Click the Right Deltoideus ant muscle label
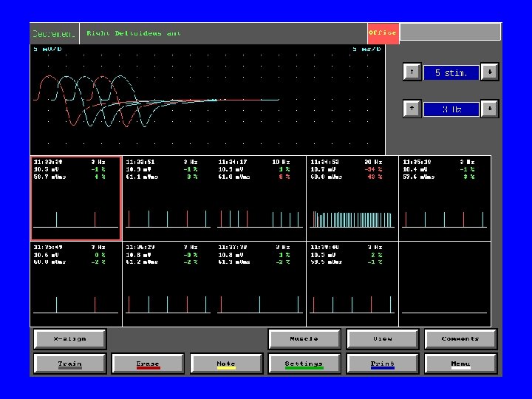 134,33
